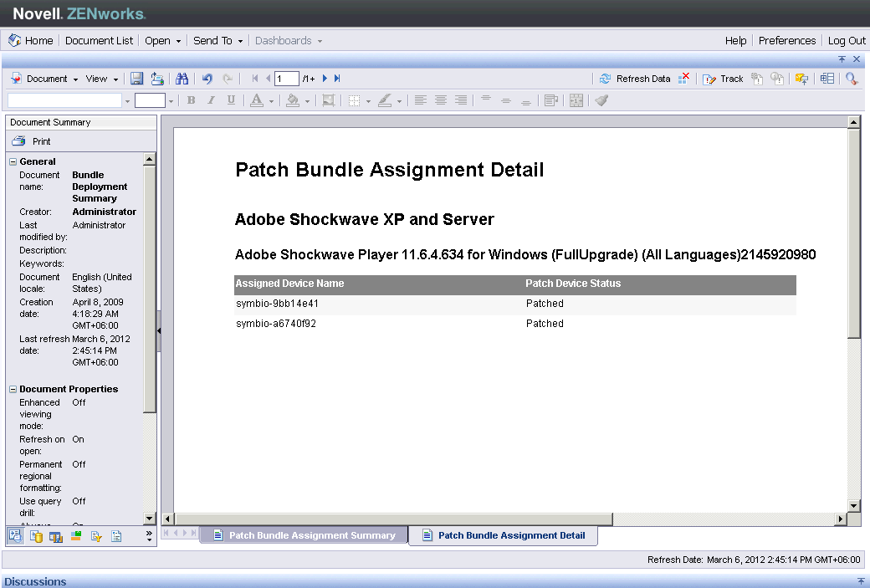870x588 pixels.
Task: Open the Document List link
Action: [100, 40]
